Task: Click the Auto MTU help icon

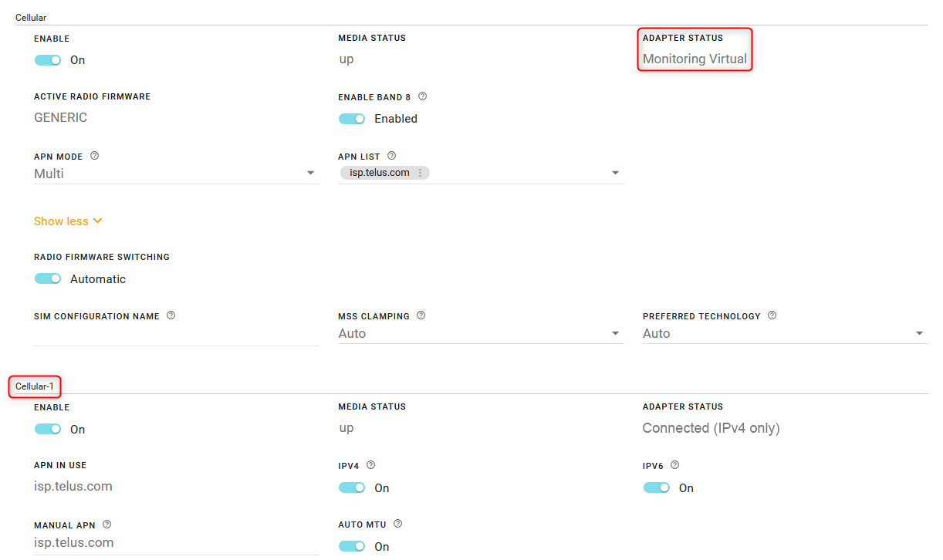Action: (397, 524)
